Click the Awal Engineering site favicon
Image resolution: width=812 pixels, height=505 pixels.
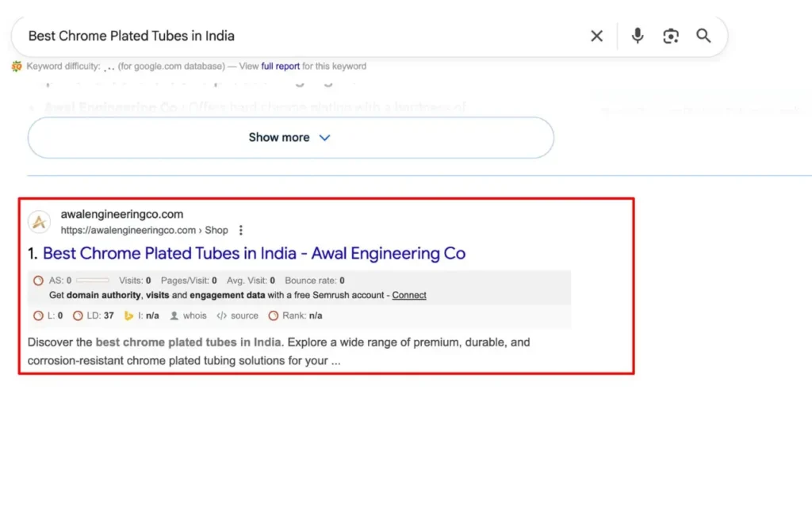click(39, 222)
